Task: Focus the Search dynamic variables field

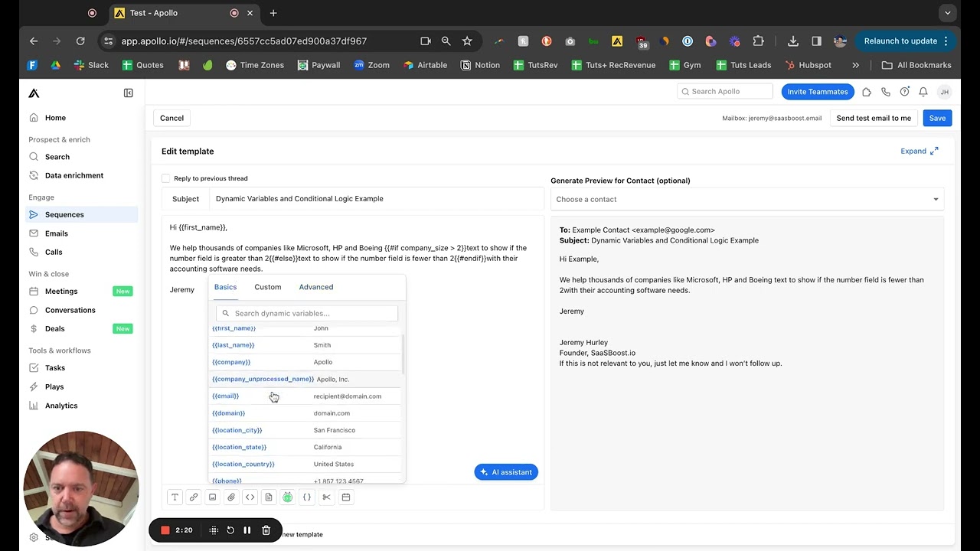Action: click(307, 313)
